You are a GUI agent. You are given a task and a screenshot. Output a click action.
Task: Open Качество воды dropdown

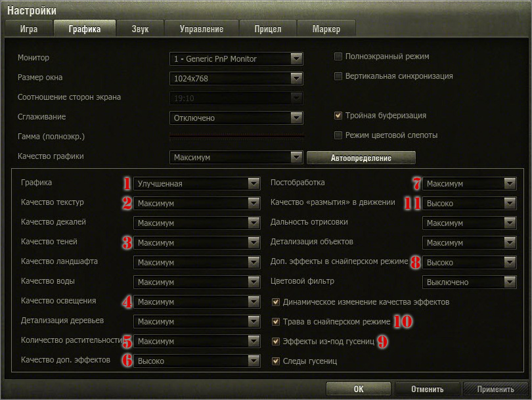coord(197,282)
